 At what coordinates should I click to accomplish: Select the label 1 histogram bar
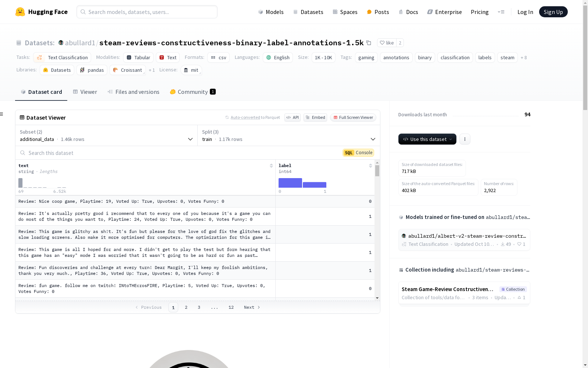pos(315,185)
